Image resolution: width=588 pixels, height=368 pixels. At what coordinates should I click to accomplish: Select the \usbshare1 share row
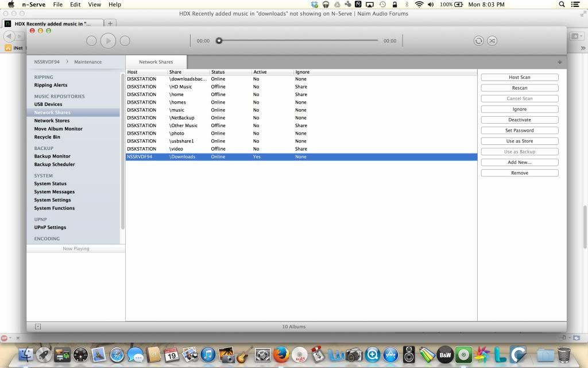click(301, 141)
